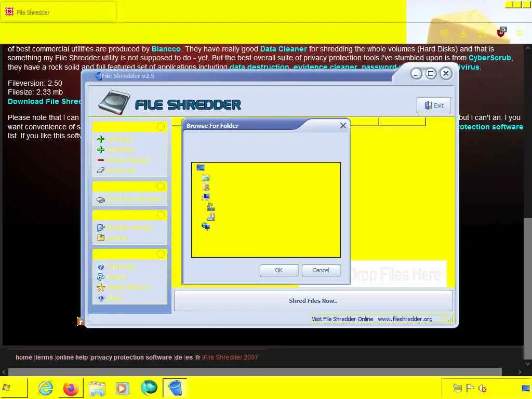
Task: Select the Desktop root item in folder tree
Action: (201, 167)
